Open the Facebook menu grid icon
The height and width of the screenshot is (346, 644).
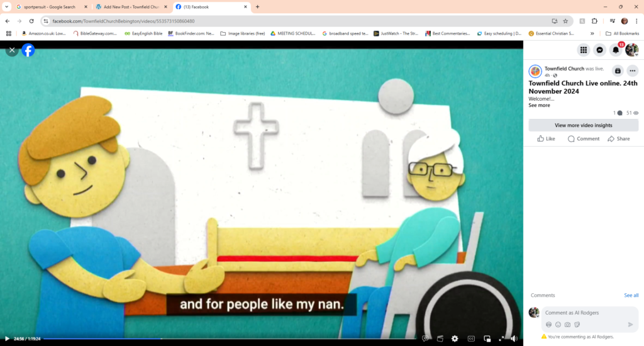tap(583, 50)
